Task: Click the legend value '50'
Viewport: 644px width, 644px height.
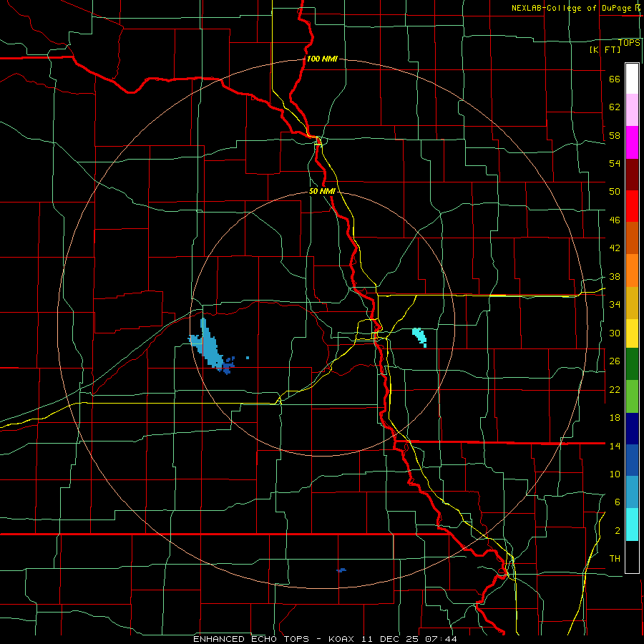Action: point(615,191)
